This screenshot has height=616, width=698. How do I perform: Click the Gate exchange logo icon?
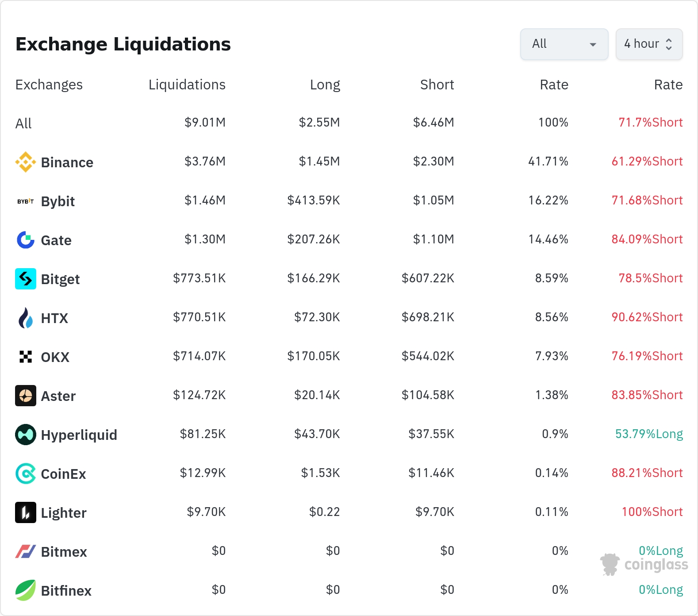coord(26,240)
